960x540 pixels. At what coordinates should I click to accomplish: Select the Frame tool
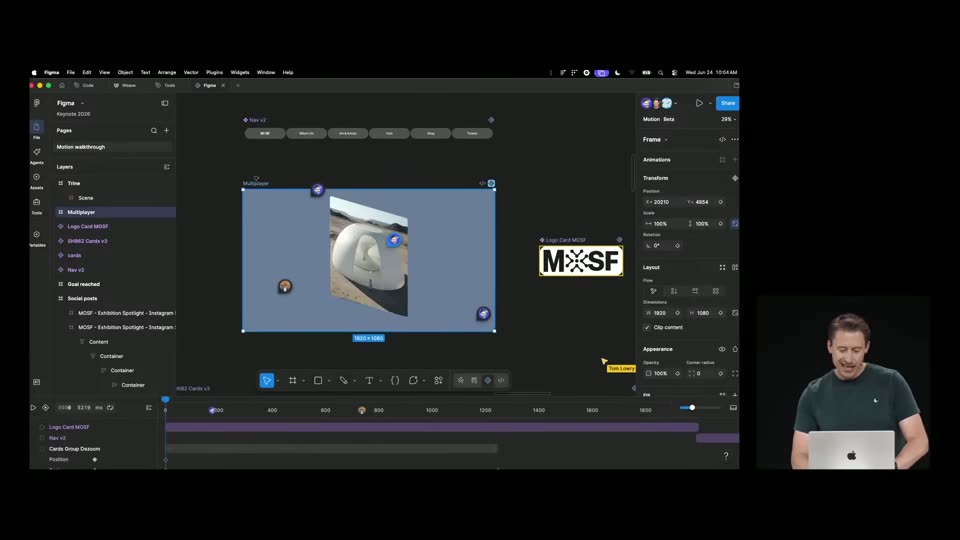tap(293, 380)
